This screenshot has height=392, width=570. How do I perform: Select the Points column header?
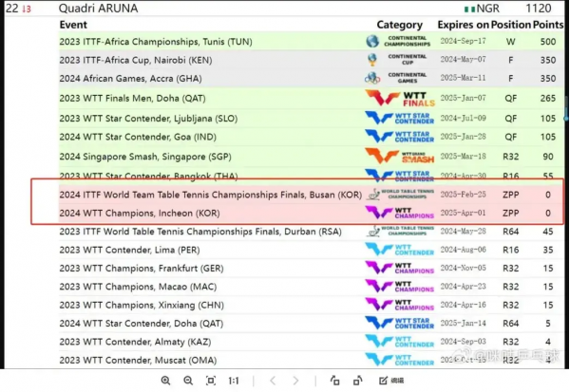[549, 25]
